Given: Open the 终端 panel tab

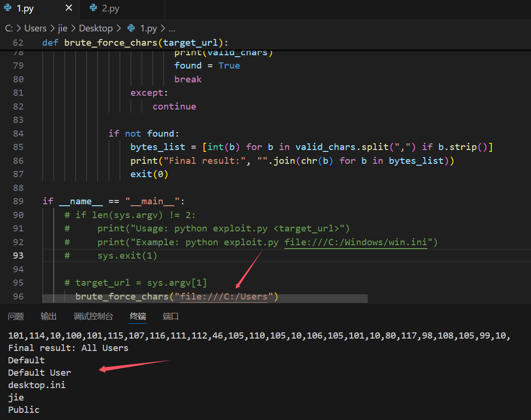Looking at the screenshot, I should 138,316.
